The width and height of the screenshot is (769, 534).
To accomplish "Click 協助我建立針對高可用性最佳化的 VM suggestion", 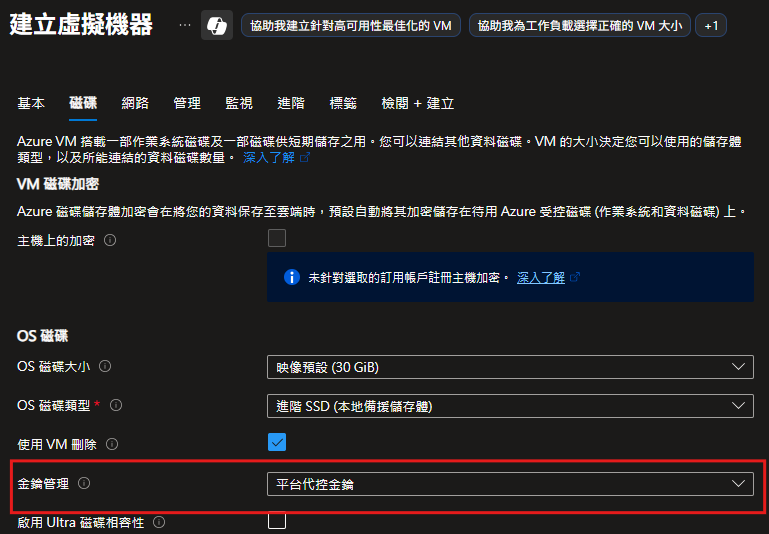I will 351,25.
